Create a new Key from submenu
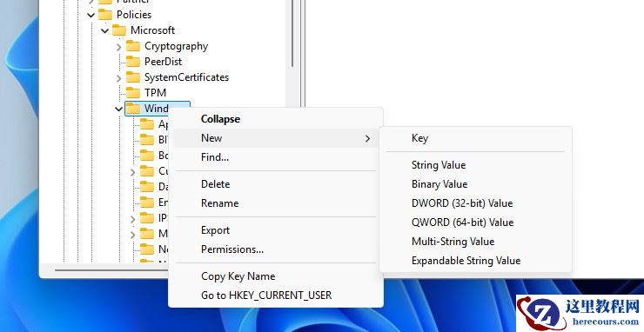This screenshot has width=644, height=332. coord(475,138)
